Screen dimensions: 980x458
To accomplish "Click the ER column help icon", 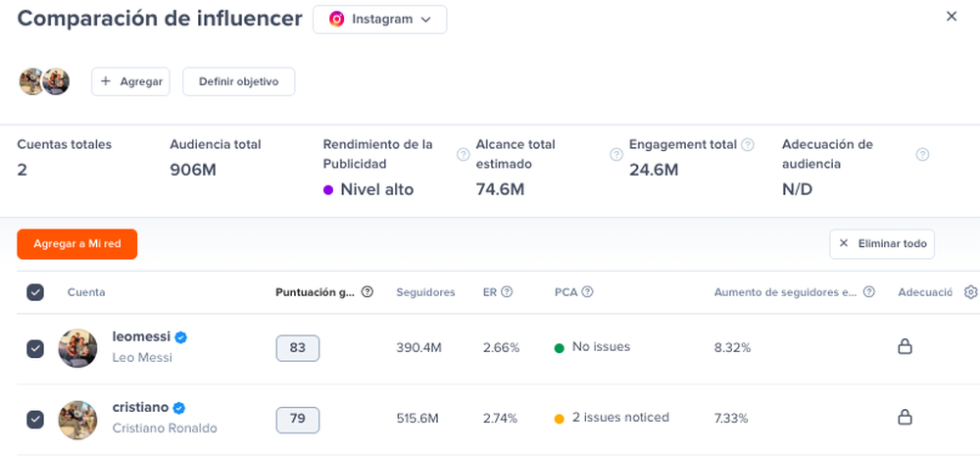I will pyautogui.click(x=507, y=291).
